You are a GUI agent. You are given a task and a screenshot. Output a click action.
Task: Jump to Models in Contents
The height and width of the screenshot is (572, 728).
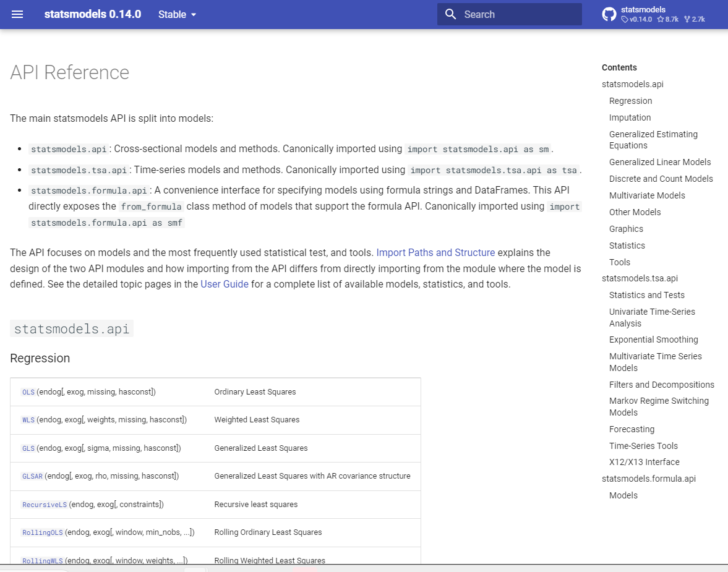pyautogui.click(x=623, y=495)
